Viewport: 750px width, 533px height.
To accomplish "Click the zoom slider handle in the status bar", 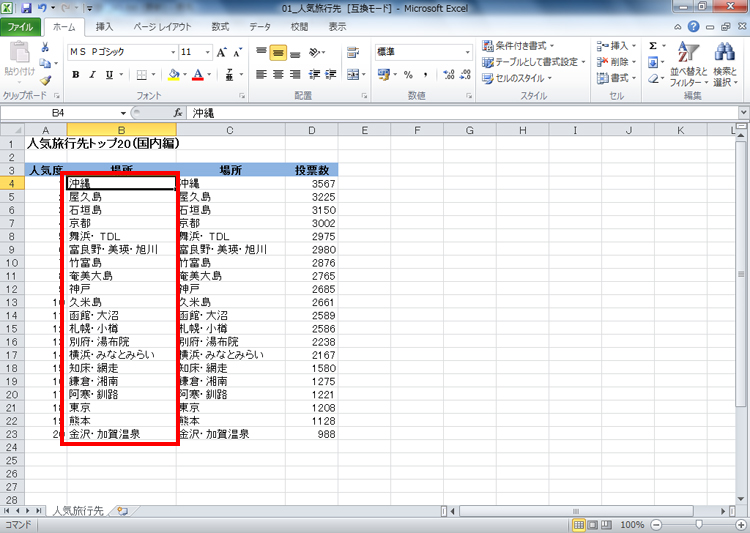I will point(699,525).
